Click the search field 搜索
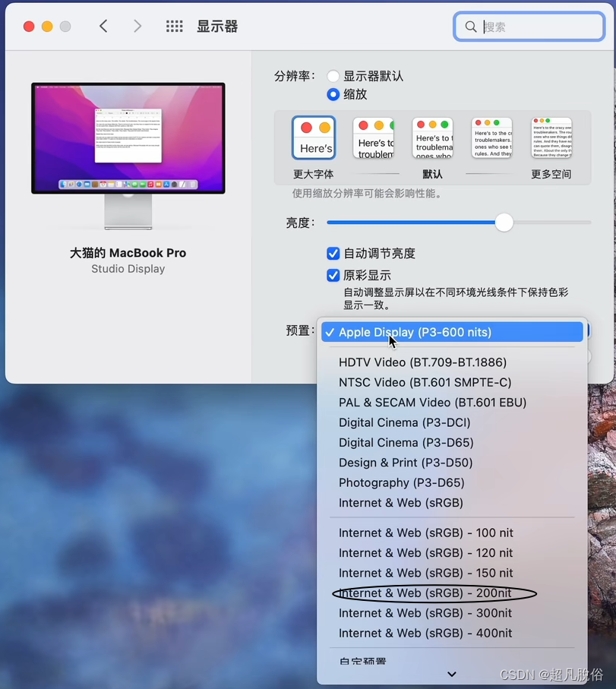Screen dimensions: 616x689 click(529, 27)
